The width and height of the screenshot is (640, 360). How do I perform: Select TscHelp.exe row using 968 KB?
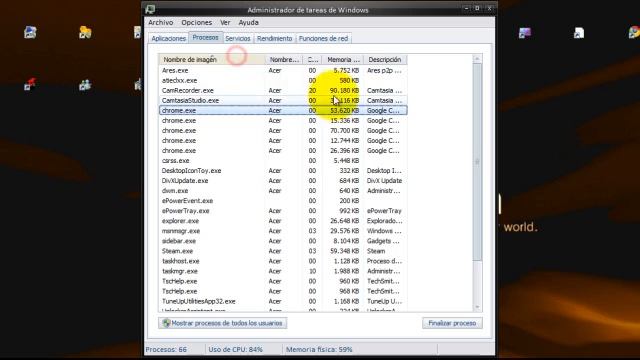point(283,291)
